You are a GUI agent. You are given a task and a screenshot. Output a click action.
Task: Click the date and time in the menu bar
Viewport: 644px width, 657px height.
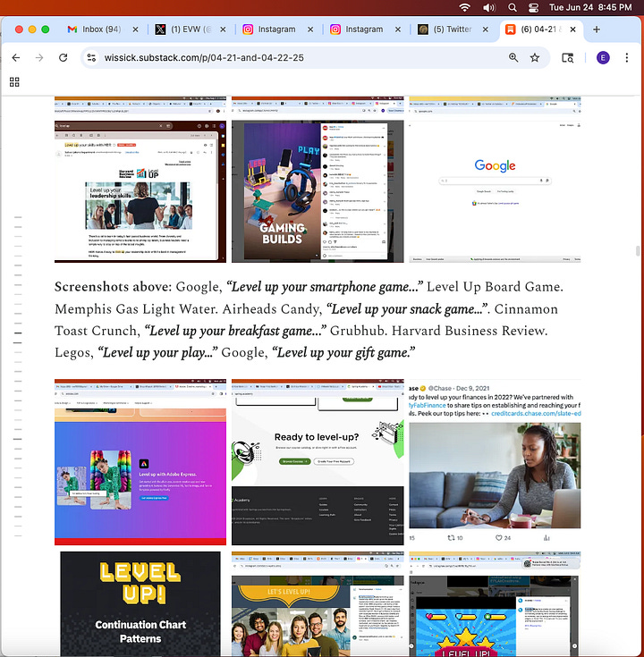pos(590,7)
